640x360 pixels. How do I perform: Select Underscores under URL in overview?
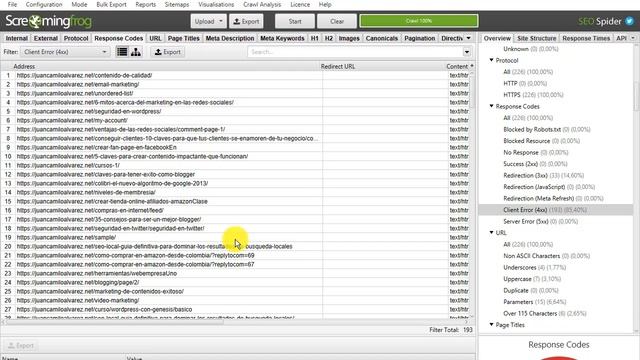tap(535, 267)
